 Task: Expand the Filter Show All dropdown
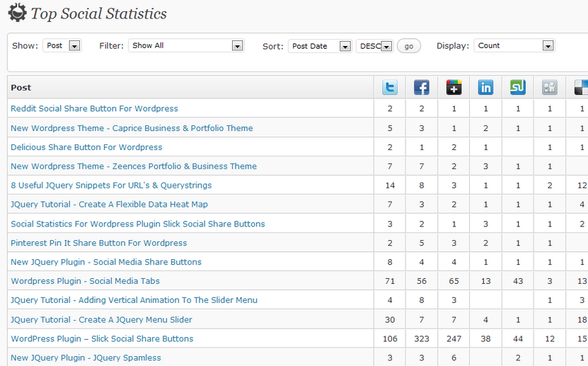click(186, 45)
